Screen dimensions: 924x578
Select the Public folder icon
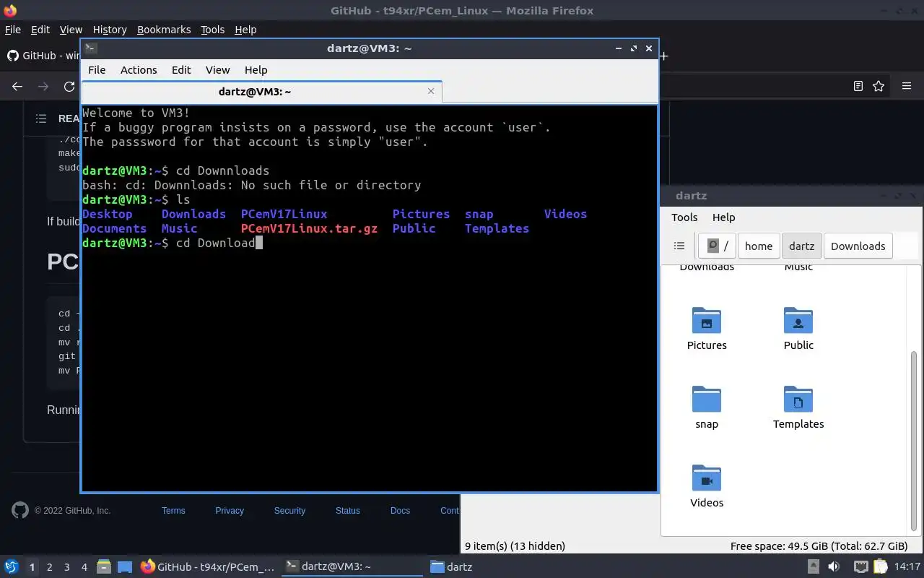pyautogui.click(x=798, y=320)
